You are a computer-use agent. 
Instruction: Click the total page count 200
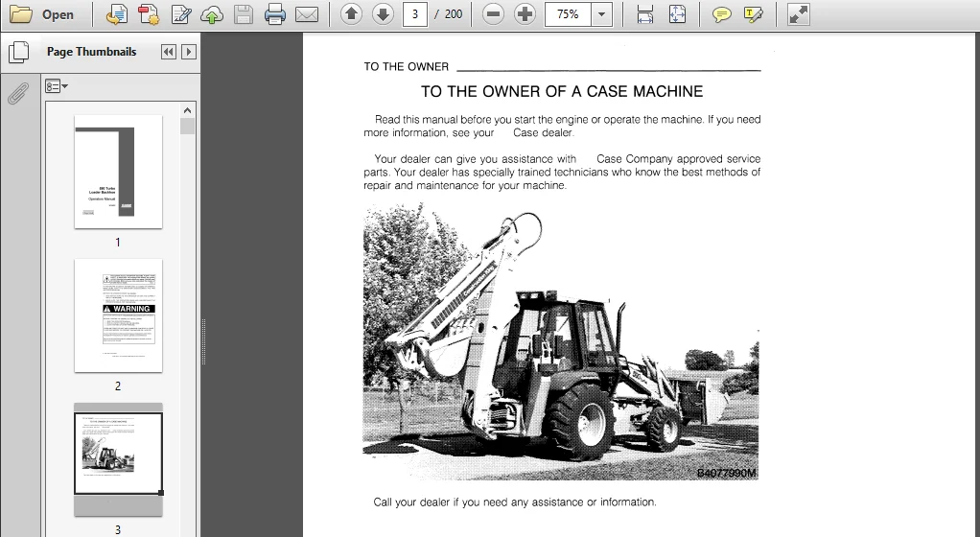[454, 13]
